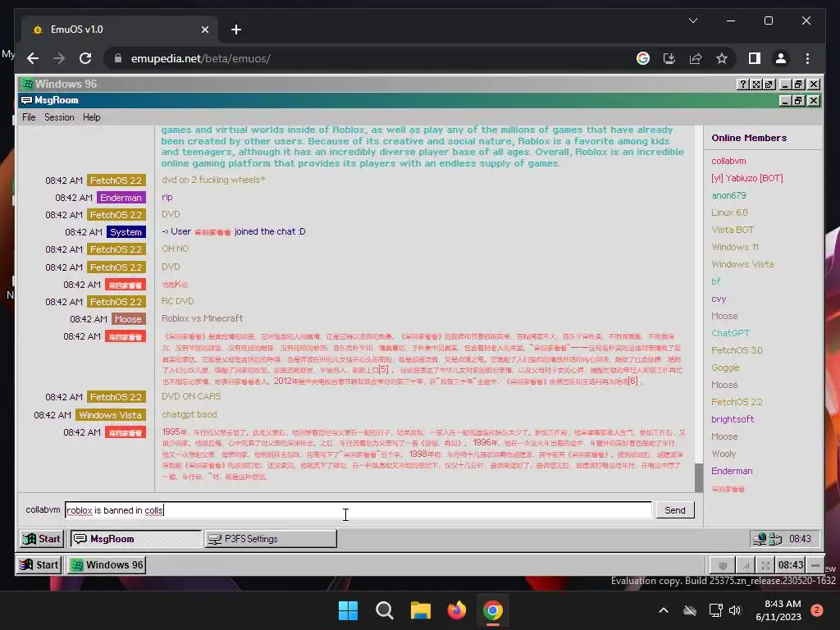Screen dimensions: 840x630
Task: Click the green server tray icon in Windows 96
Action: (775, 538)
